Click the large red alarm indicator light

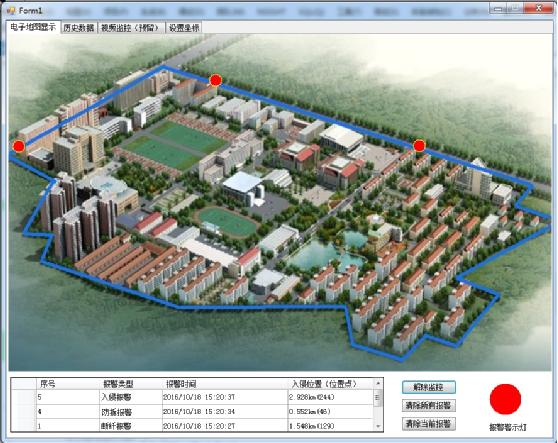(505, 399)
